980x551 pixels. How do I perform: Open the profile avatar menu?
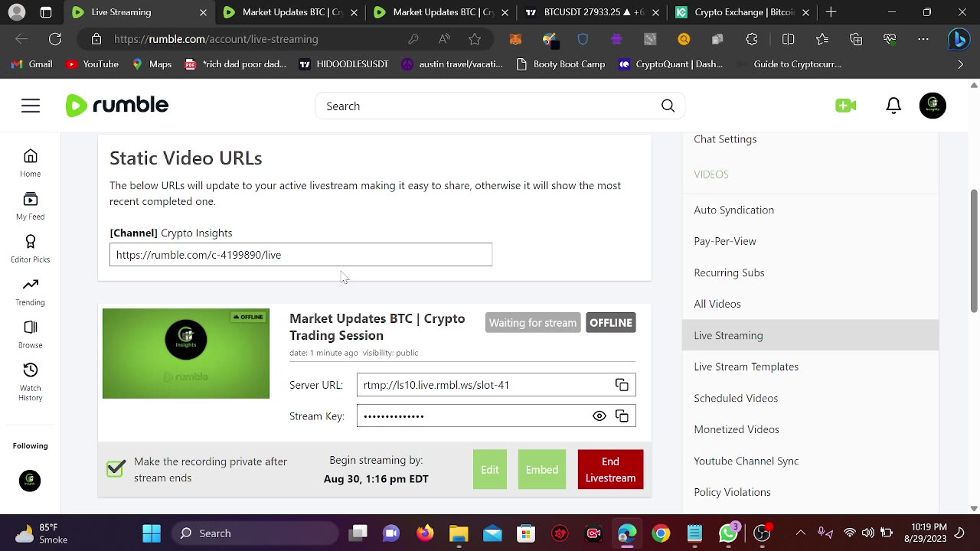pyautogui.click(x=933, y=106)
